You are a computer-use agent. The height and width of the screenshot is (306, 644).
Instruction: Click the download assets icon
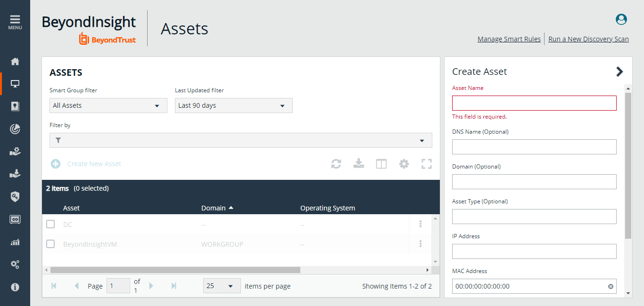click(359, 164)
